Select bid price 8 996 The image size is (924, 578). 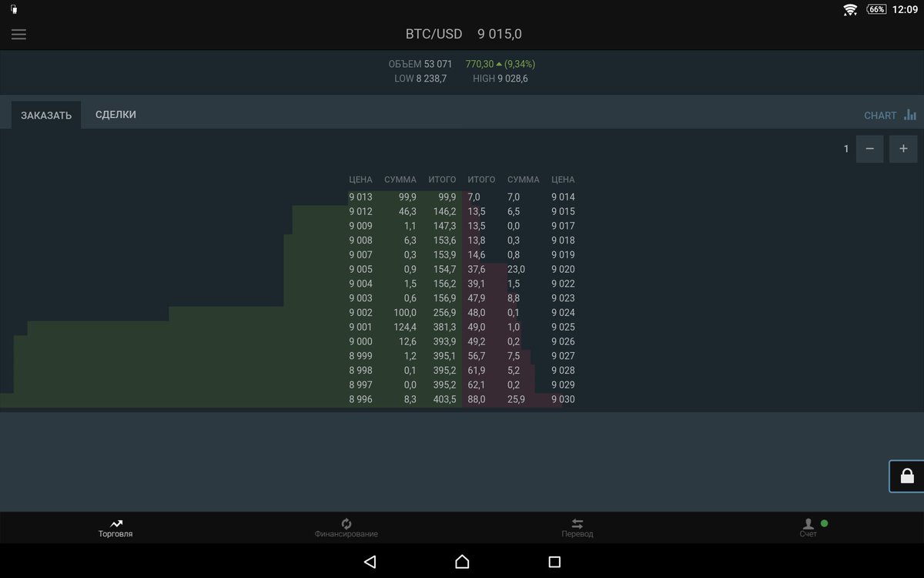click(x=360, y=399)
